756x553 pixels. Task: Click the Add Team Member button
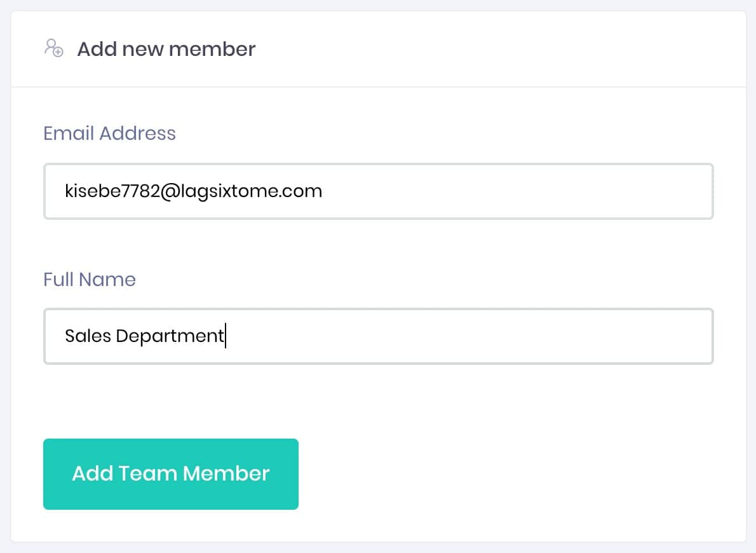pos(171,474)
